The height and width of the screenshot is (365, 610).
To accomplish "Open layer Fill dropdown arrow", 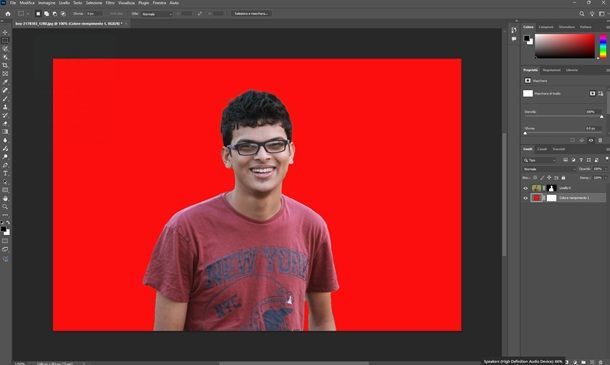I will coord(605,177).
